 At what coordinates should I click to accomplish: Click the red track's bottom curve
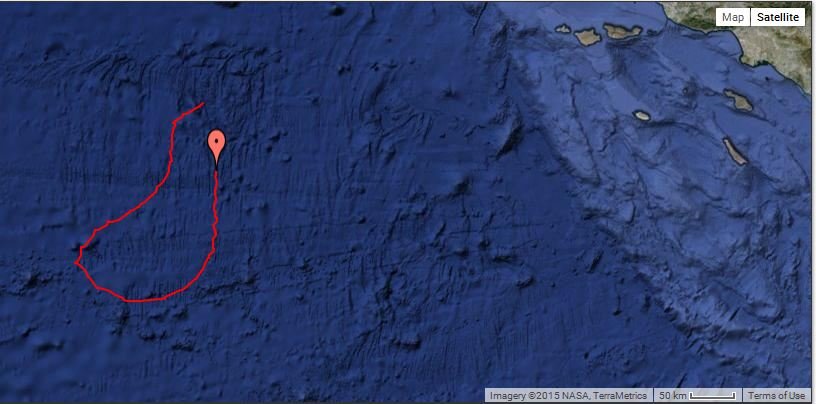(143, 300)
